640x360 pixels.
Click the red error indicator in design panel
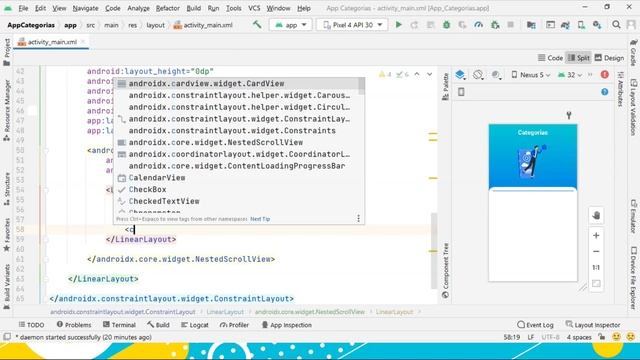tap(604, 75)
